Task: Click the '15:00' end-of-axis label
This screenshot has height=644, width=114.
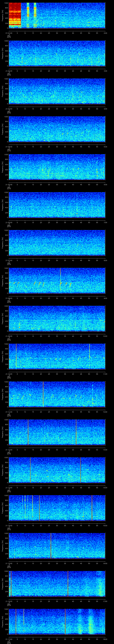Action: (105, 525)
